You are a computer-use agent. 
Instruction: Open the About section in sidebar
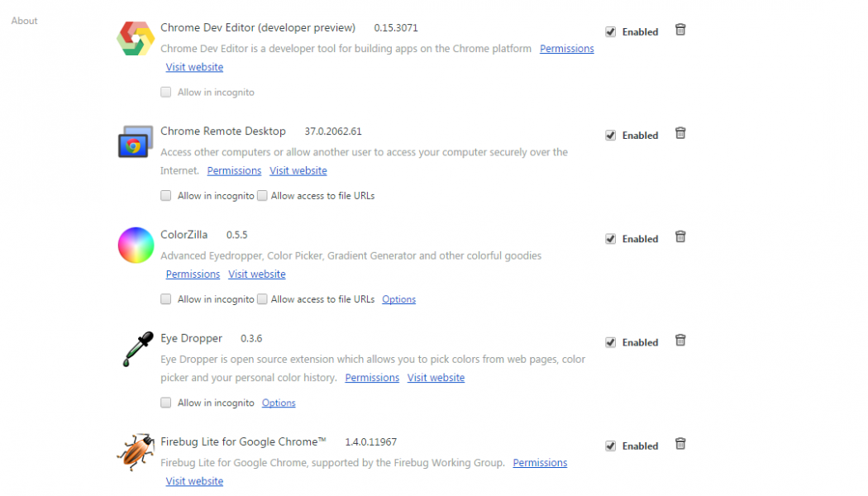tap(24, 21)
